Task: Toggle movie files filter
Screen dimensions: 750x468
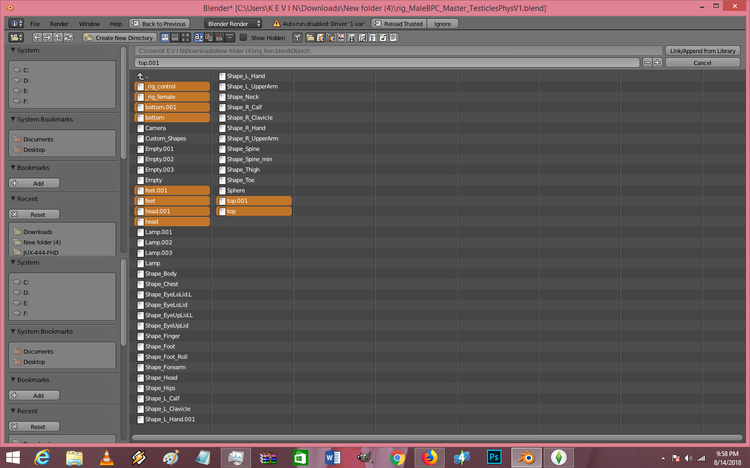Action: coord(352,37)
